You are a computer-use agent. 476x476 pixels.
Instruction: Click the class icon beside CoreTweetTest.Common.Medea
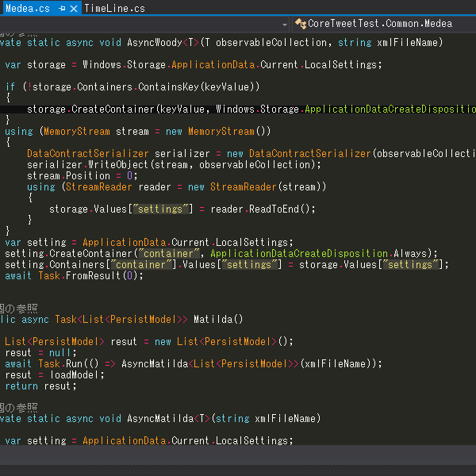pyautogui.click(x=300, y=24)
